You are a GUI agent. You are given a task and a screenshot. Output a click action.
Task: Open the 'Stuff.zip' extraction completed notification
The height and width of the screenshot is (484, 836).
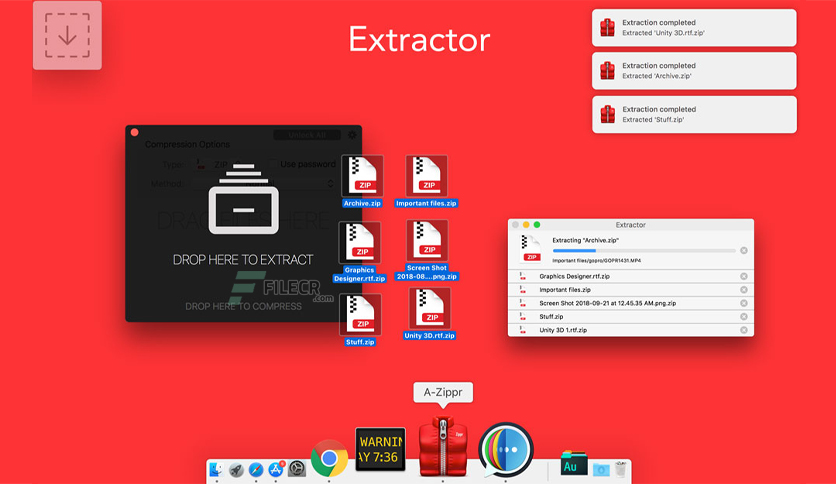pos(694,115)
